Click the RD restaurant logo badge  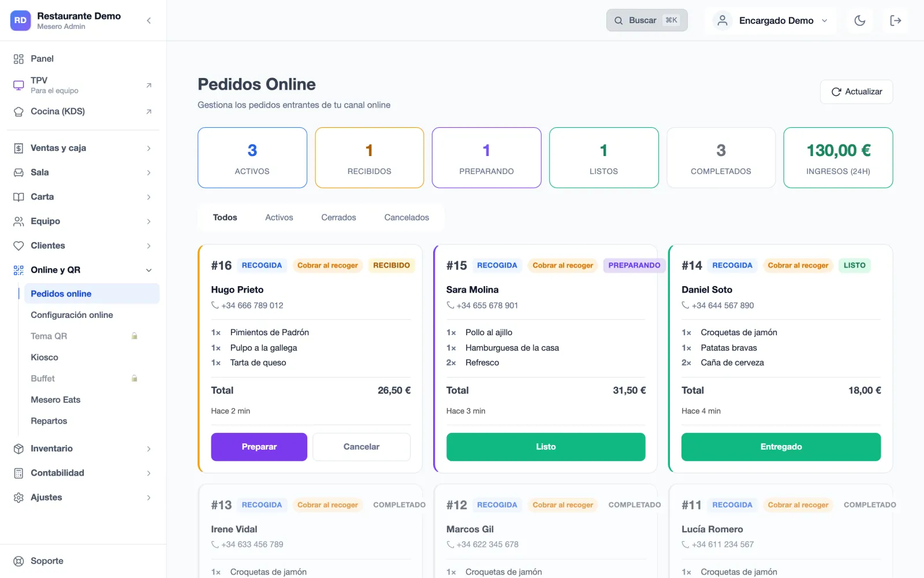(20, 20)
